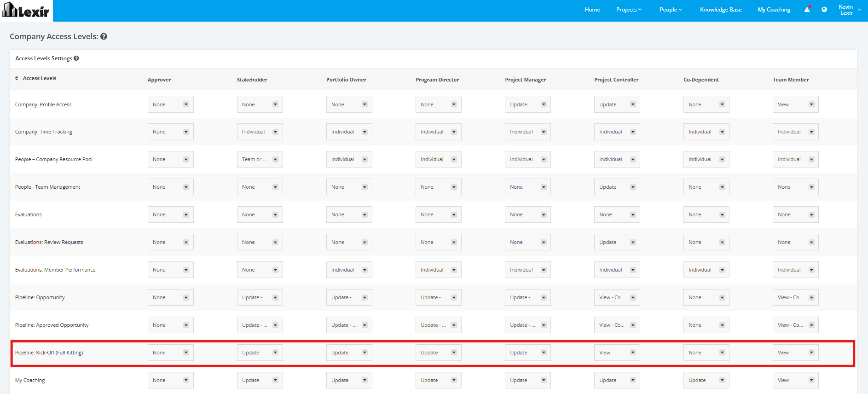
Task: Change Co-Dependent access for Company: Time Tracking
Action: point(706,132)
